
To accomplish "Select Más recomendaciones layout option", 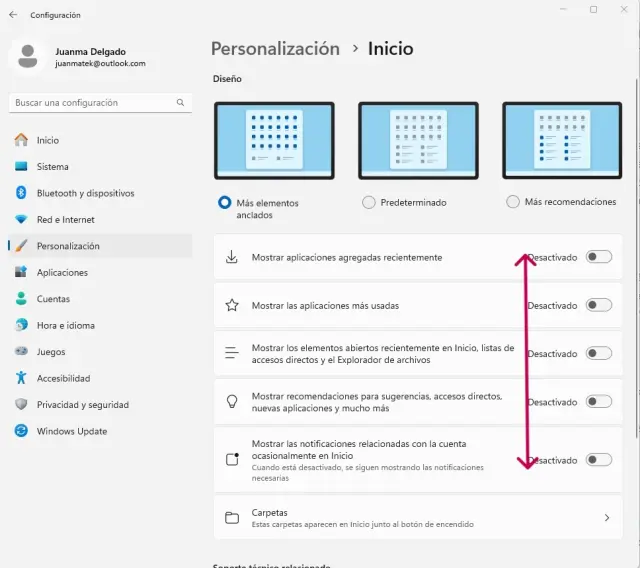I will (x=513, y=202).
